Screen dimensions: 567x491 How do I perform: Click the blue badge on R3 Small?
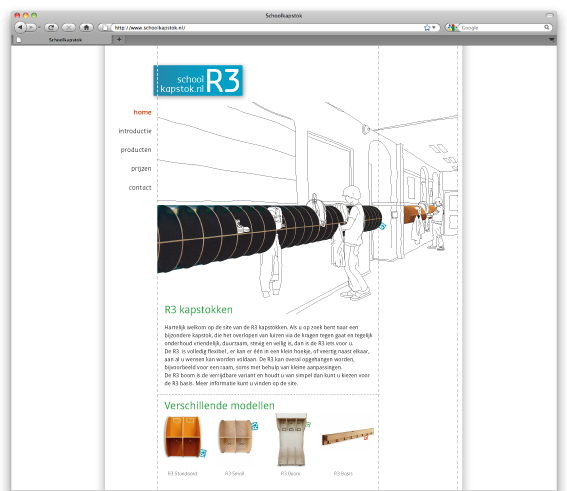(x=255, y=426)
